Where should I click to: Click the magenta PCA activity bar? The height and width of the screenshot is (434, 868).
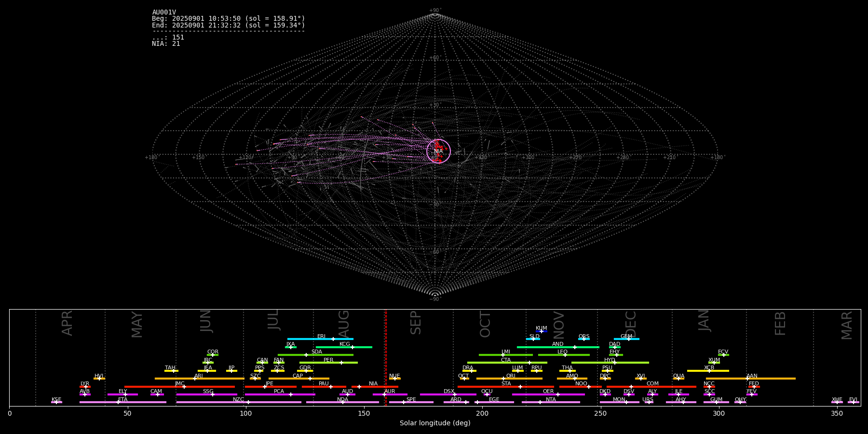[x=280, y=394]
